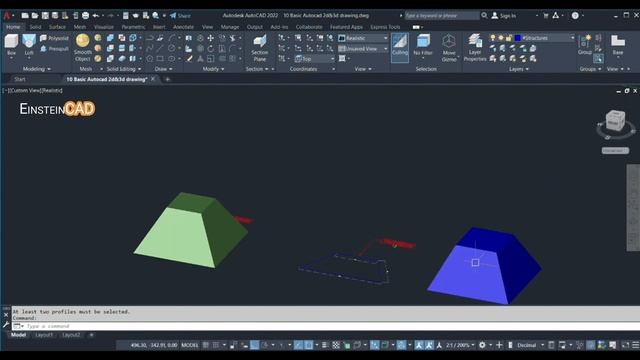This screenshot has width=640, height=360.
Task: Click the Help question mark icon
Action: click(575, 16)
